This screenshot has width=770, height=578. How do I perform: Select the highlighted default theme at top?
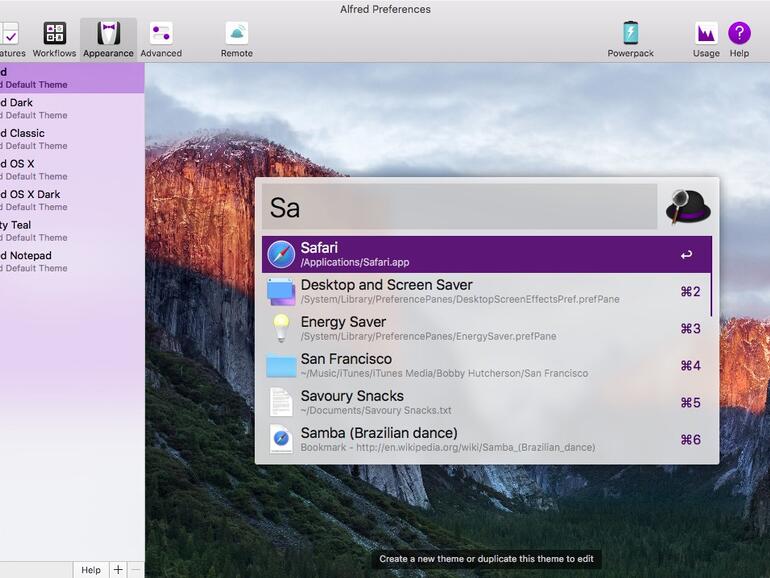tap(72, 78)
